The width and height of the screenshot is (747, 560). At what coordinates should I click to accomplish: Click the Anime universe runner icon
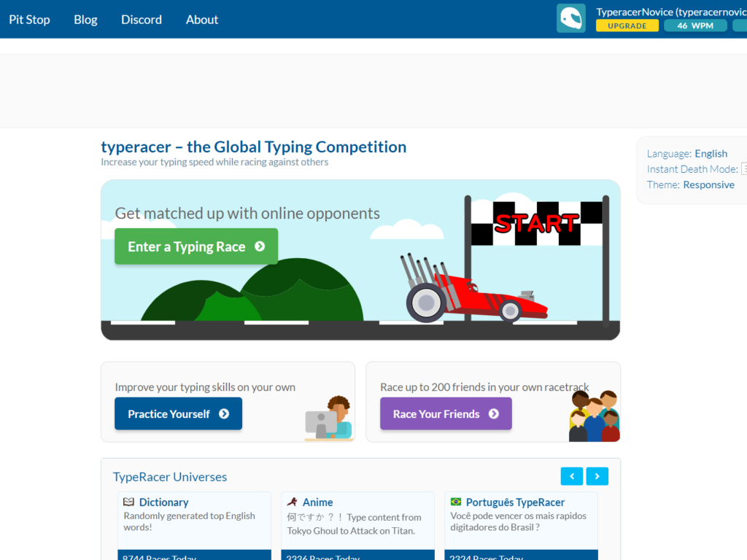pyautogui.click(x=293, y=502)
